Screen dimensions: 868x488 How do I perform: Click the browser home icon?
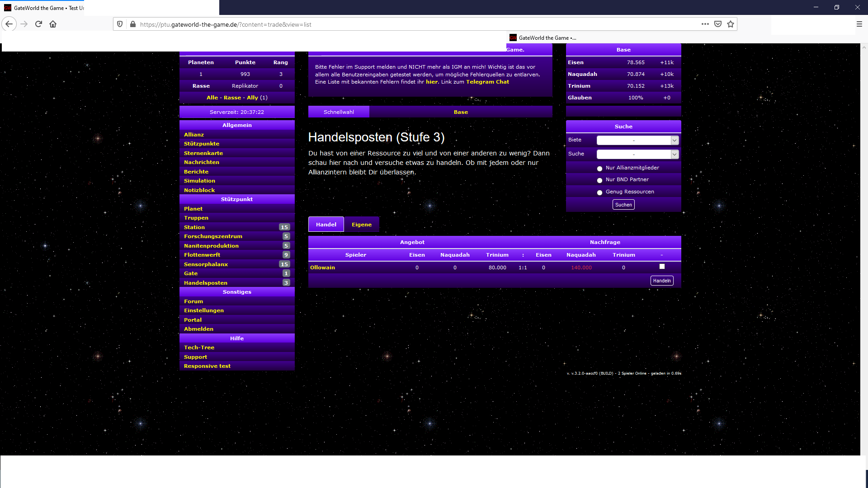[x=53, y=24]
